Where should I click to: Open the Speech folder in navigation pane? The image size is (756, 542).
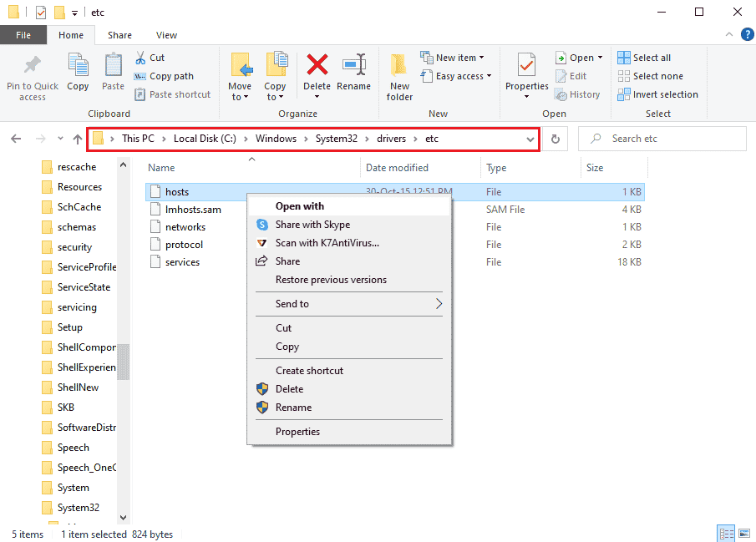pyautogui.click(x=74, y=448)
